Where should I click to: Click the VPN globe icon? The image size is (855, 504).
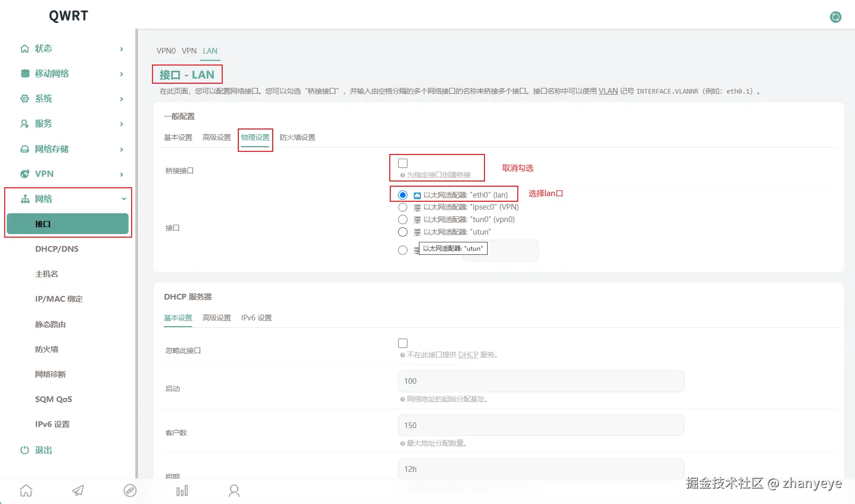(x=24, y=174)
